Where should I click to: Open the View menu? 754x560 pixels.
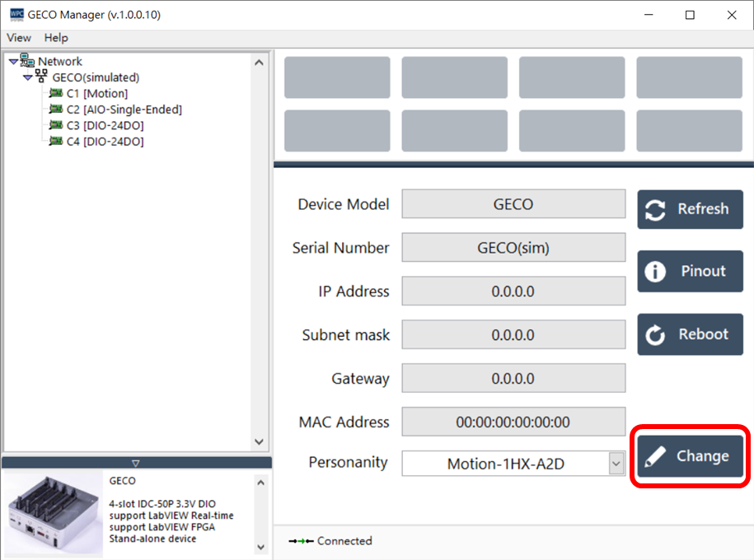pyautogui.click(x=19, y=38)
